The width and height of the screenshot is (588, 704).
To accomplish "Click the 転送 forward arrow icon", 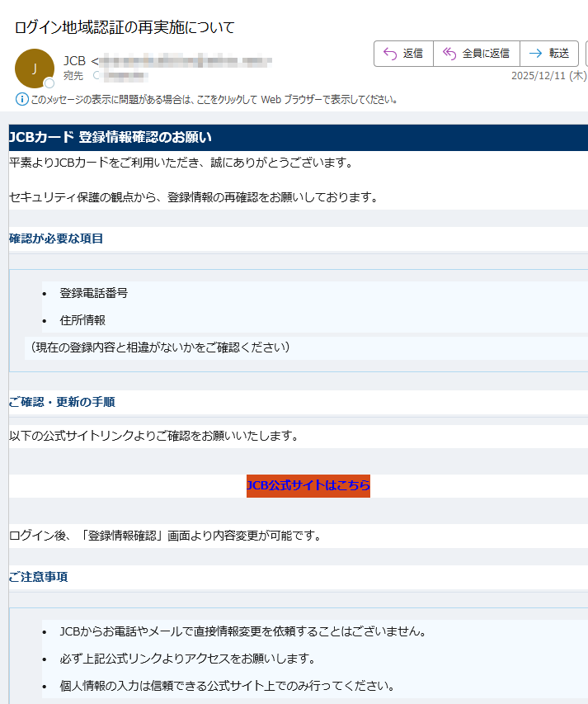I will tap(535, 54).
